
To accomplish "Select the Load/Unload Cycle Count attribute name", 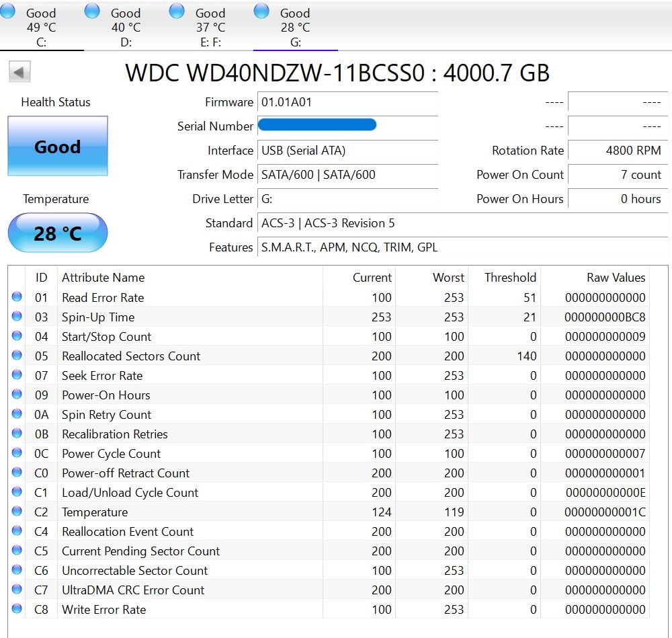I will pos(130,493).
